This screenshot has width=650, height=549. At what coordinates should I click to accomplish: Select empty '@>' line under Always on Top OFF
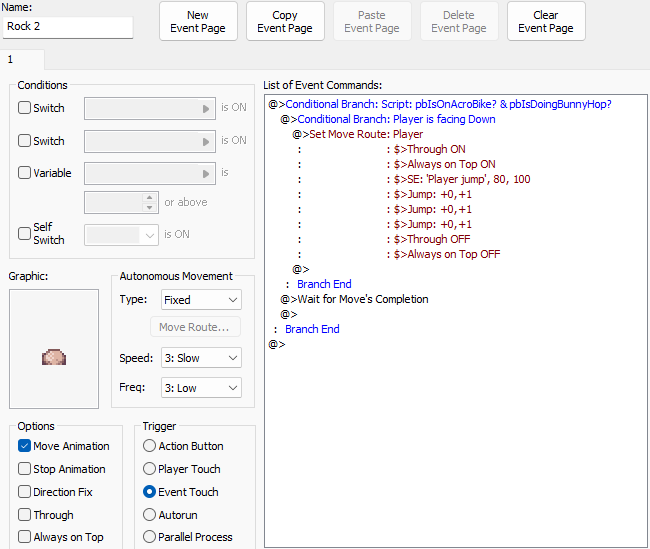click(x=301, y=269)
